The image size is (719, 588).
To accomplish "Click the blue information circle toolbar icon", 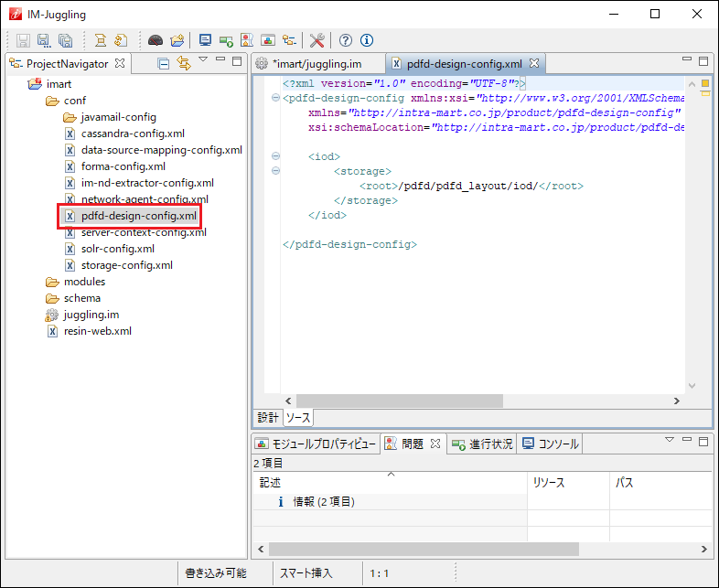I will tap(367, 40).
